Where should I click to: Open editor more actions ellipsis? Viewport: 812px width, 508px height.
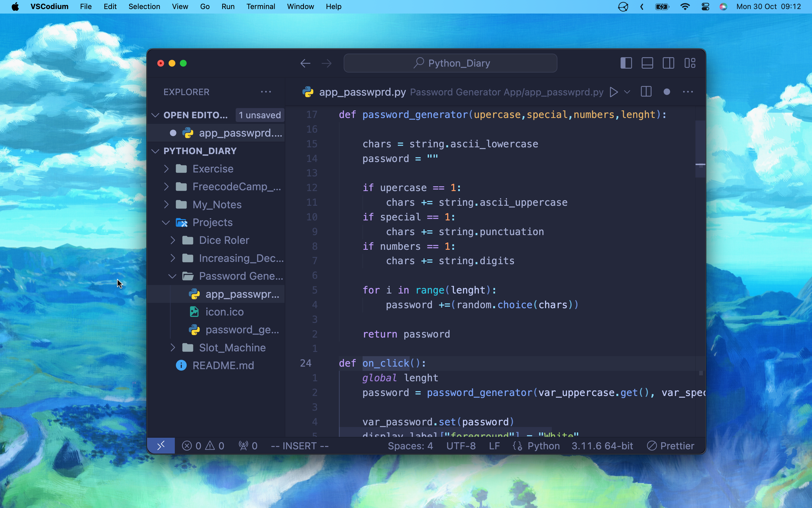[x=688, y=92]
